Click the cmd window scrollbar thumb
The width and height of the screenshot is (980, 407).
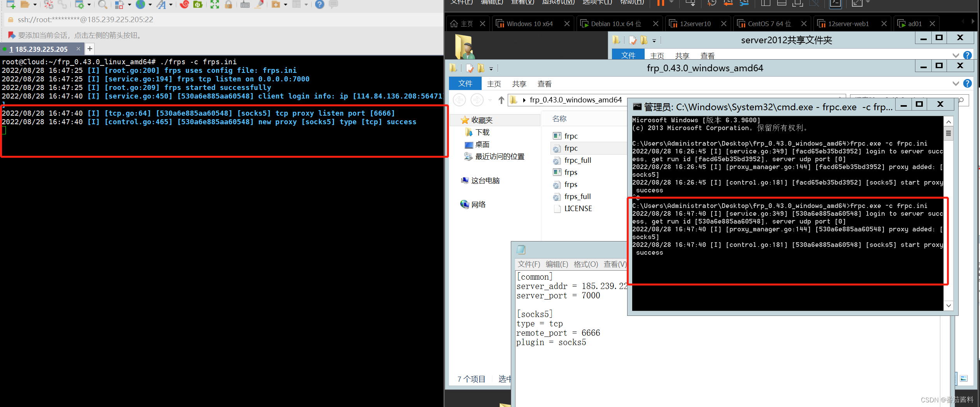coord(948,133)
